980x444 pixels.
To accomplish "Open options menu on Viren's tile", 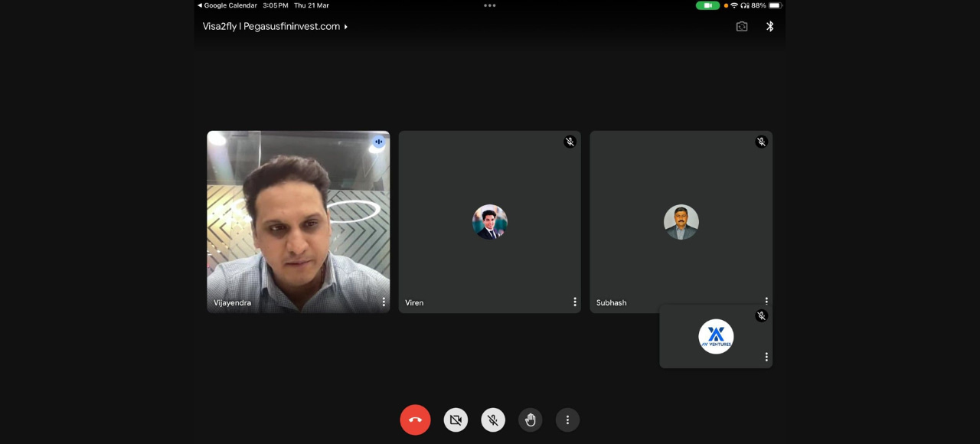I will (575, 302).
